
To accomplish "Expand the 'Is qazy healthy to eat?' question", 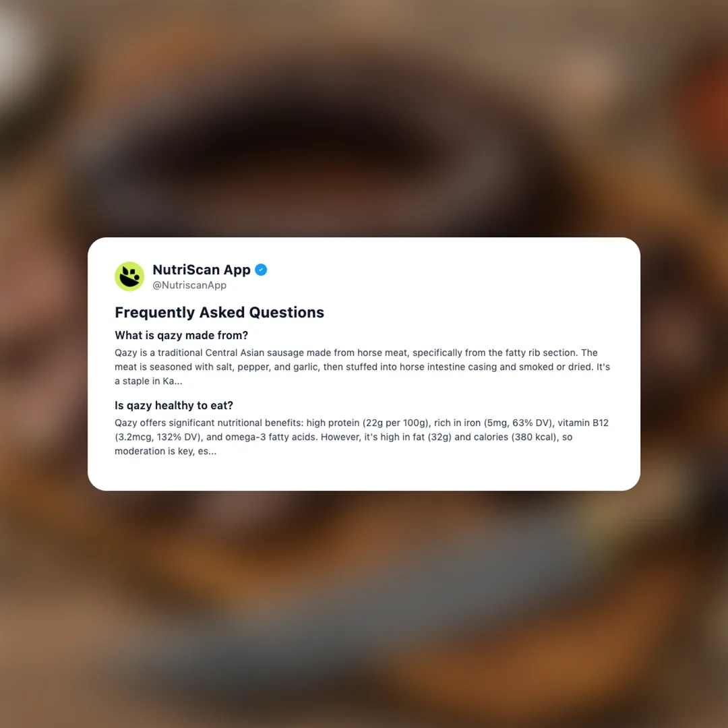I will click(174, 405).
